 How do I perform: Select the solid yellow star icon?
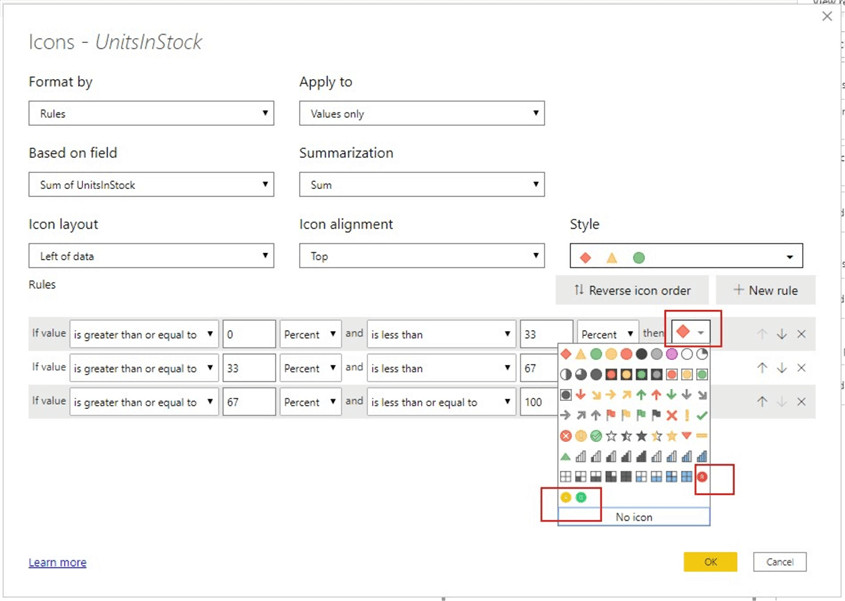tap(671, 436)
